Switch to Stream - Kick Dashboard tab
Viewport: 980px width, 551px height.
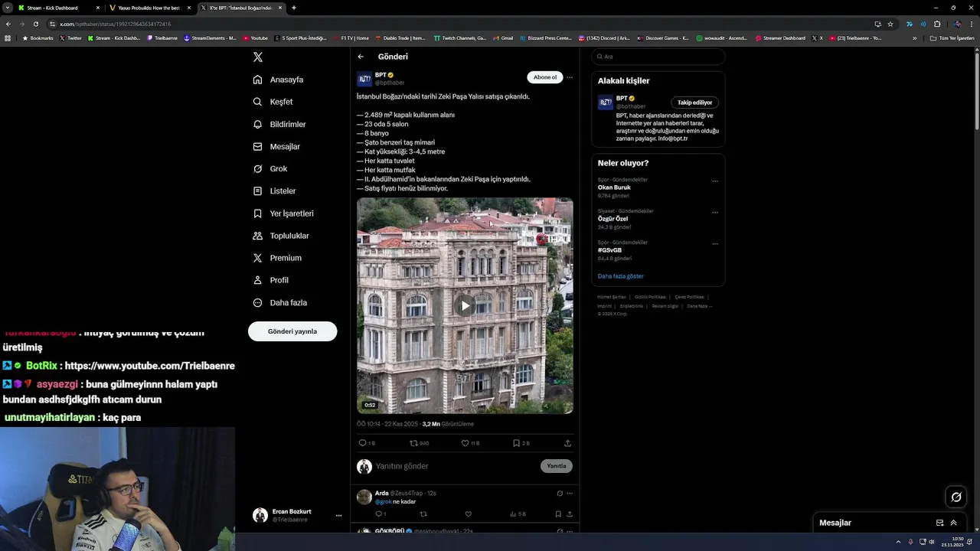[x=58, y=8]
